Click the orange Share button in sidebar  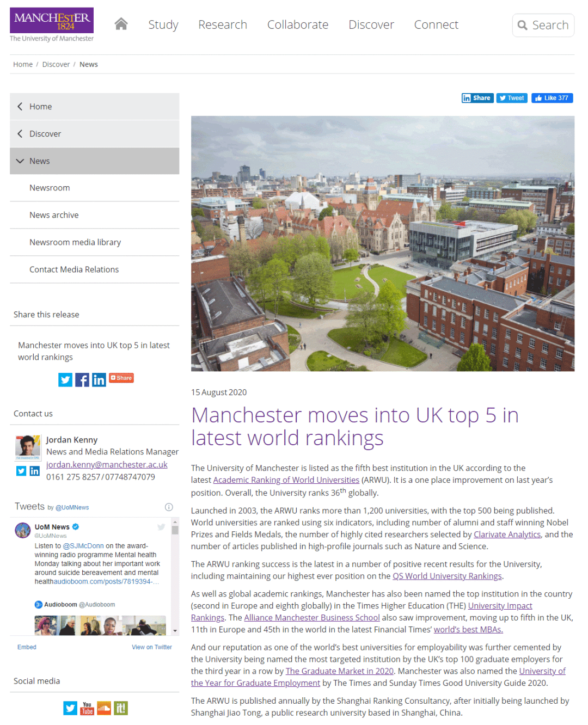(121, 378)
